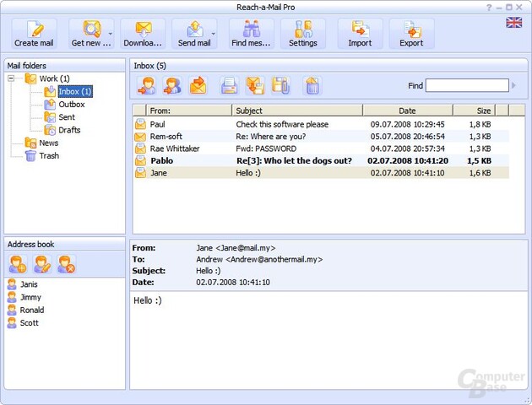This screenshot has height=405, width=532.
Task: Click the move message to folder icon
Action: tap(255, 85)
